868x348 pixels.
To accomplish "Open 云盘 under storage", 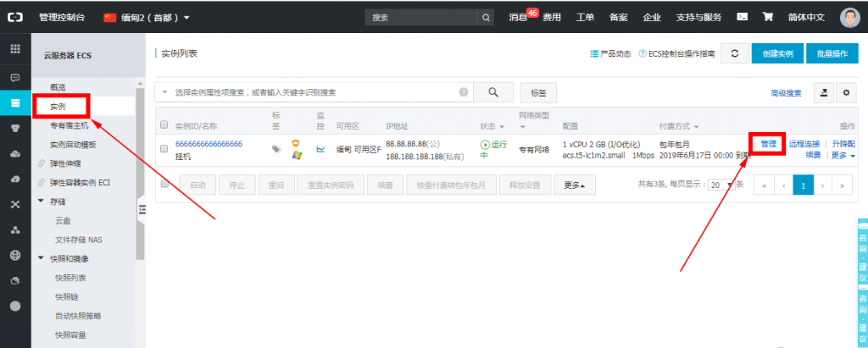I will click(63, 220).
